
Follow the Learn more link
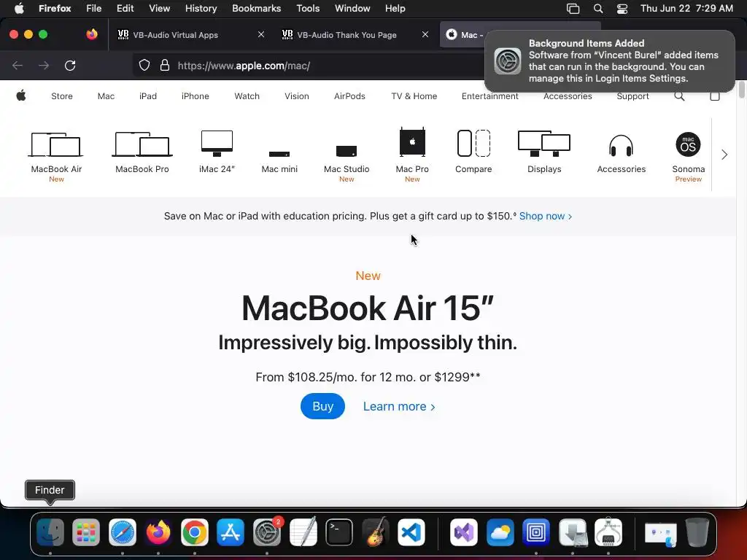pos(399,406)
